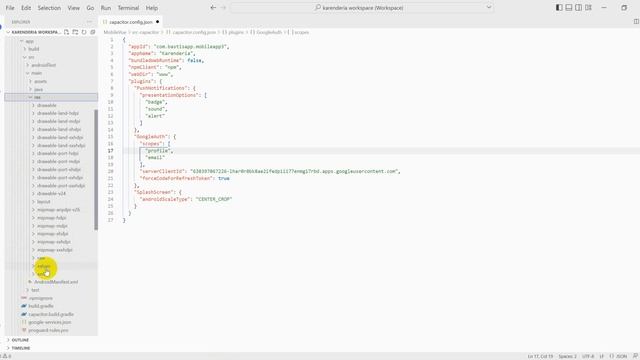Select the capacitor.config.json tab
640x360 pixels.
click(x=131, y=22)
